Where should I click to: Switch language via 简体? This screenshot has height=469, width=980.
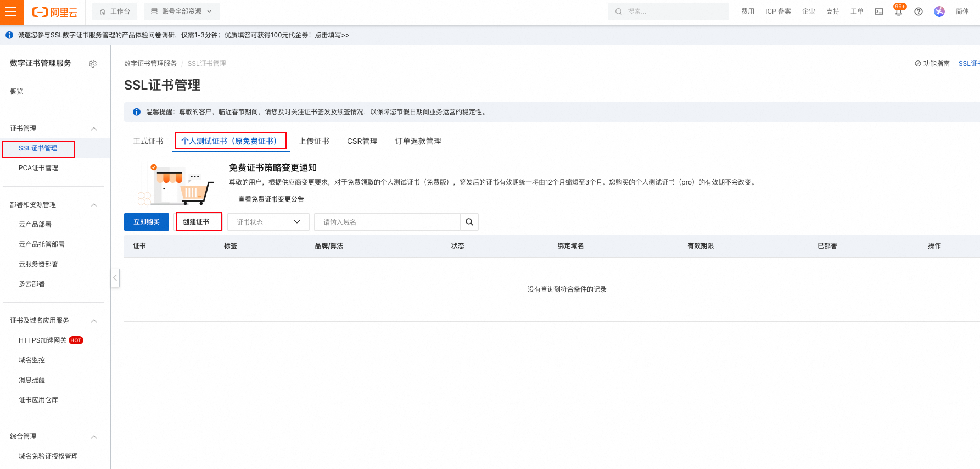962,12
